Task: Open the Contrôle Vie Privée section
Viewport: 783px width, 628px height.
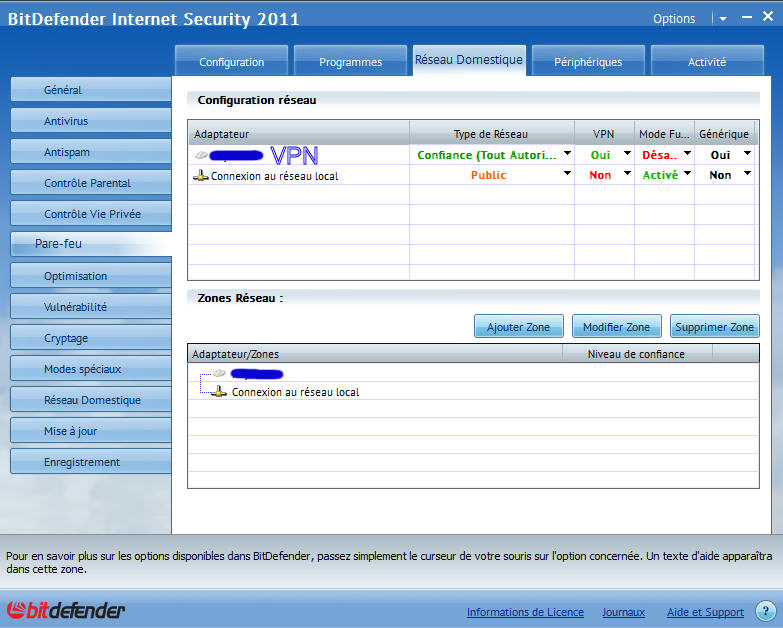Action: tap(91, 214)
